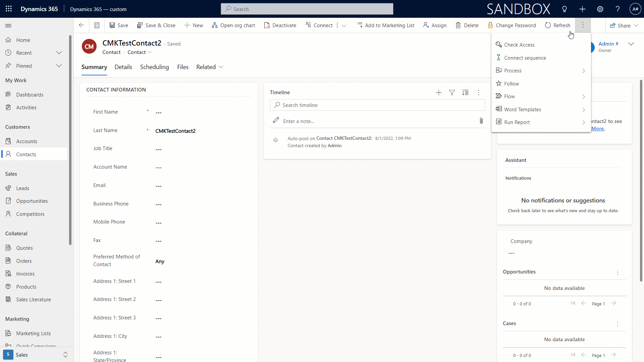Click the Save & Close button
Image resolution: width=644 pixels, height=362 pixels.
click(x=156, y=25)
